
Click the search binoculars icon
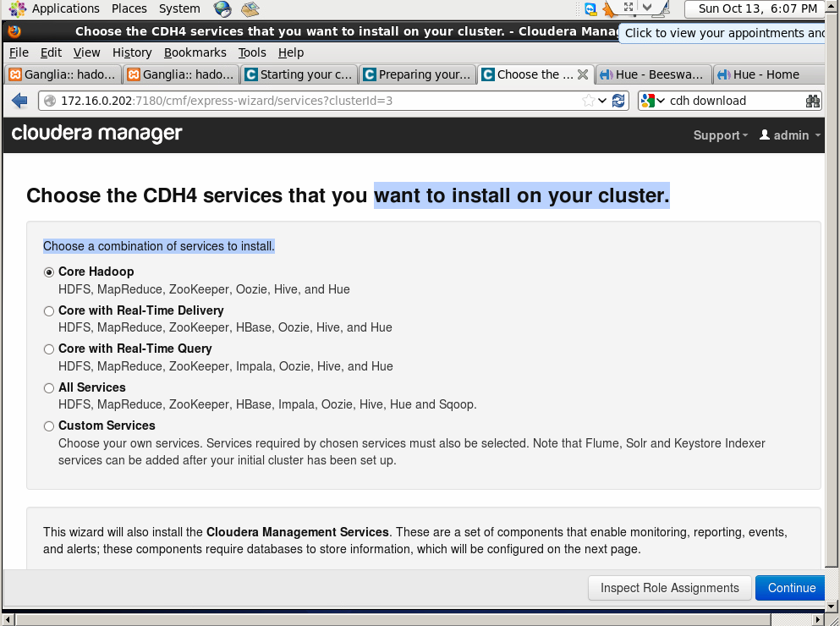(x=813, y=101)
